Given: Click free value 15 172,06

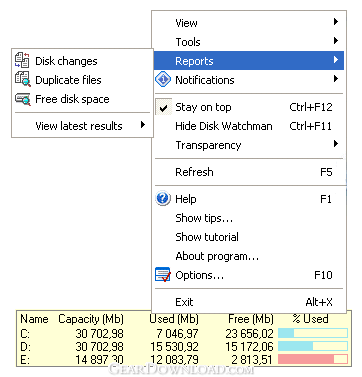Looking at the screenshot, I should pos(249,346).
